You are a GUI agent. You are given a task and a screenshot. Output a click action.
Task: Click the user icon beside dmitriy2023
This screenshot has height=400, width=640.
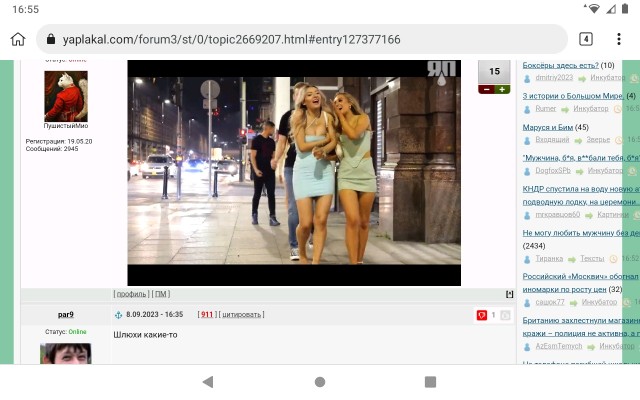pyautogui.click(x=527, y=78)
